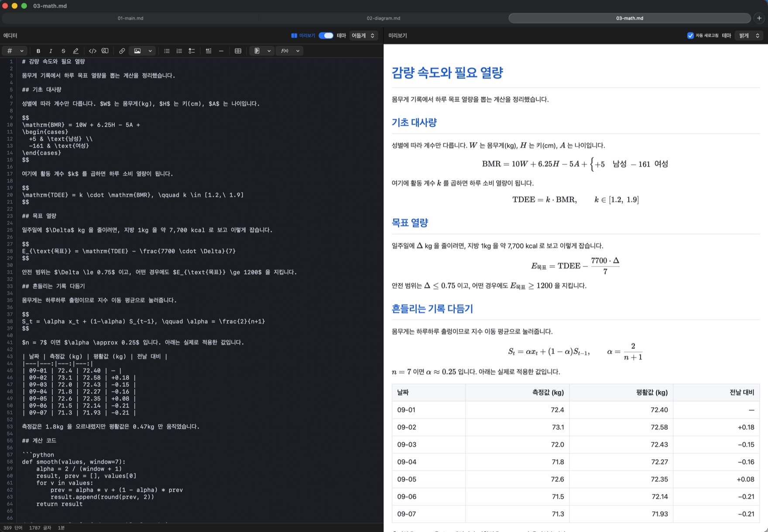Insert a task checklist
Image resolution: width=768 pixels, height=532 pixels.
point(192,51)
